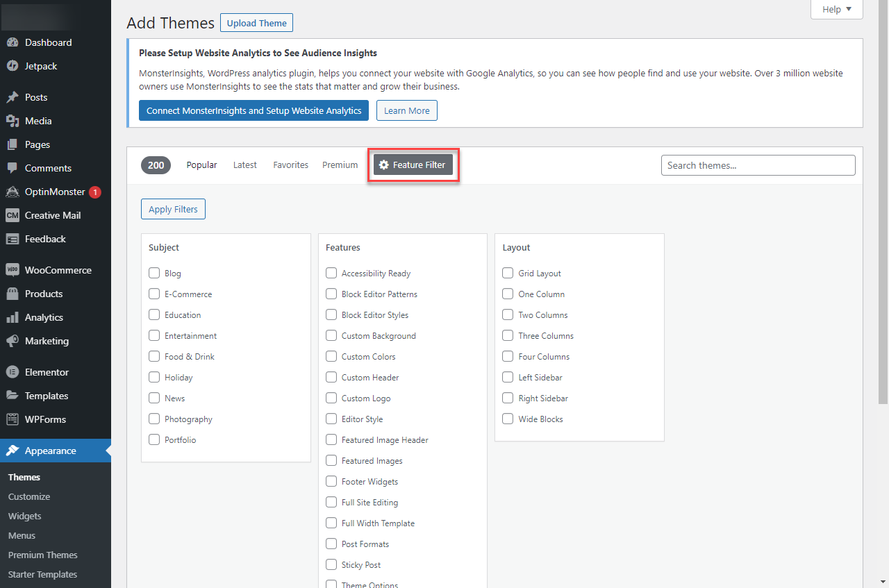Enable the E-Commerce subject checkbox

153,294
